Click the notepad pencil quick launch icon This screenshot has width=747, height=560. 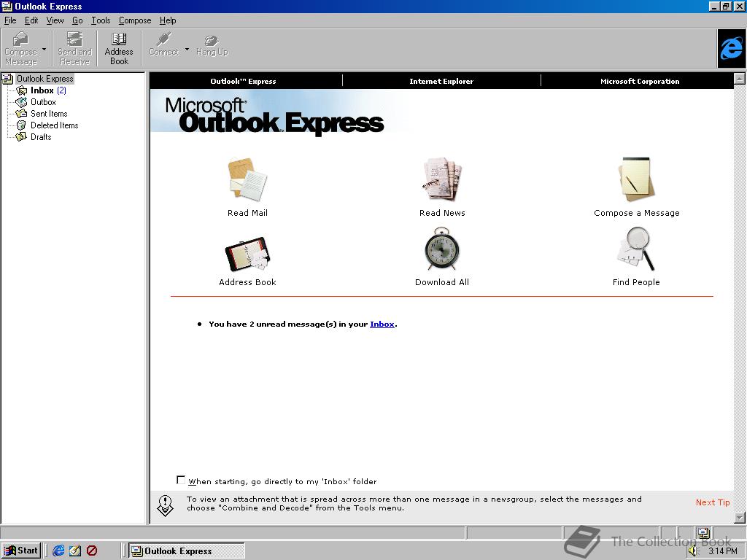75,551
